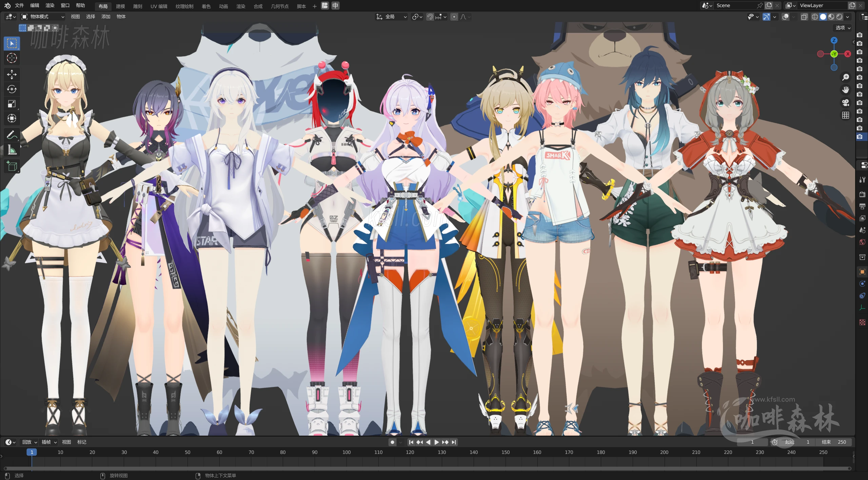Image resolution: width=868 pixels, height=480 pixels.
Task: Choose the combined Transform tool
Action: [x=12, y=118]
